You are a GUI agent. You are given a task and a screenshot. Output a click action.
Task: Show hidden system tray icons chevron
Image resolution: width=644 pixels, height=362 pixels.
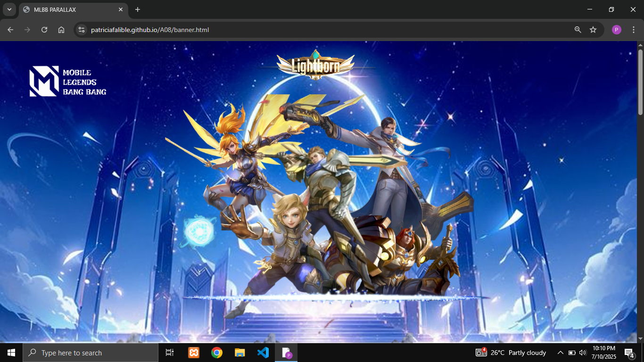(x=560, y=353)
